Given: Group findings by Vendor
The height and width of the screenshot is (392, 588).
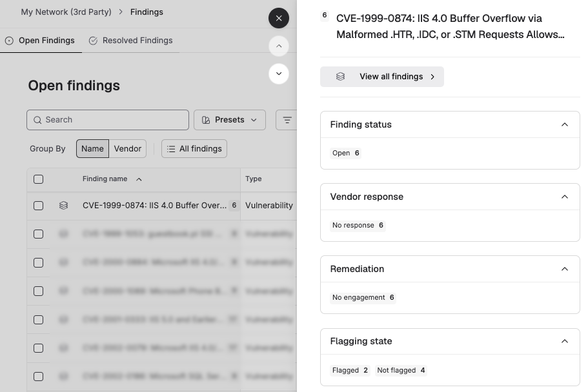Looking at the screenshot, I should click(x=128, y=149).
